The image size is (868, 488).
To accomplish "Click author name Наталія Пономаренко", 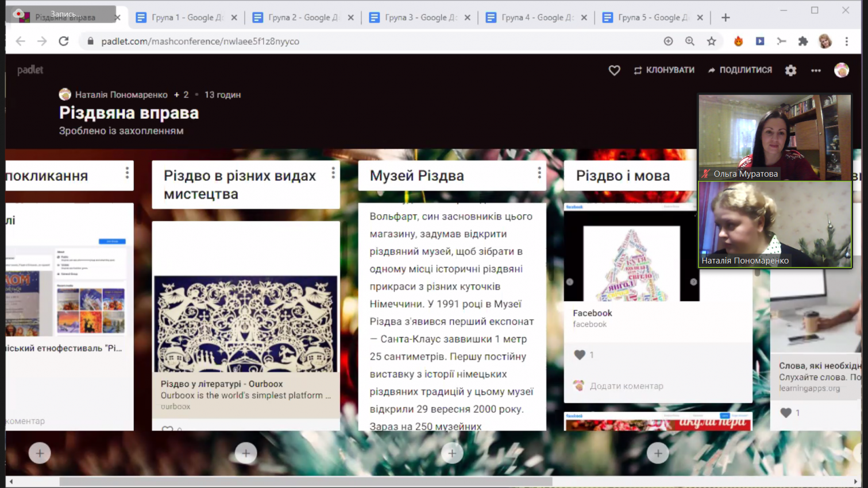I will tap(121, 95).
